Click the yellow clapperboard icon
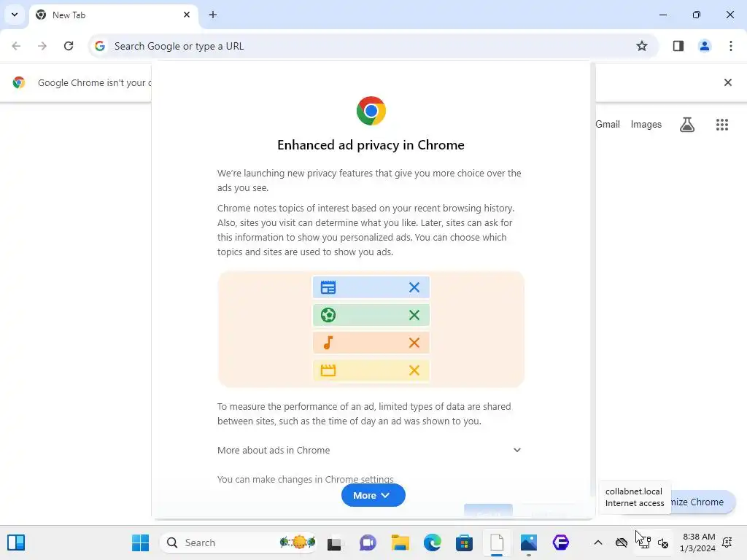The width and height of the screenshot is (747, 560). tap(328, 370)
